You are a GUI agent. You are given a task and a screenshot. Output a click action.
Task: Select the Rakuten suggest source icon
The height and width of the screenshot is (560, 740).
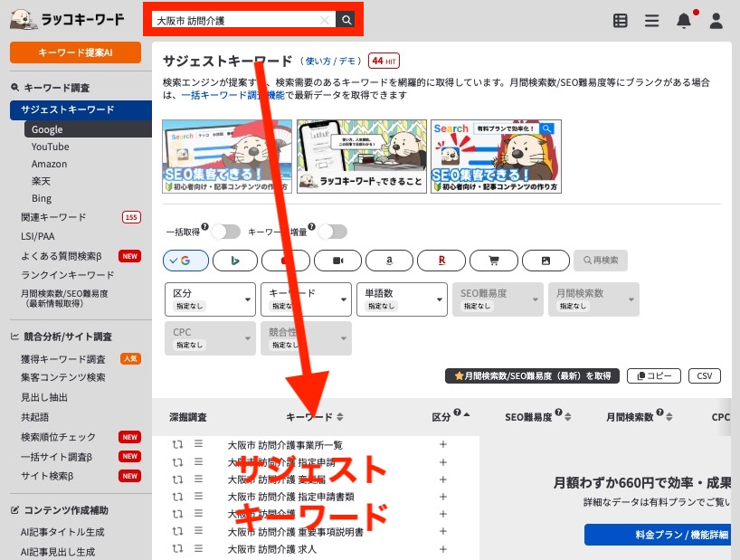click(441, 260)
